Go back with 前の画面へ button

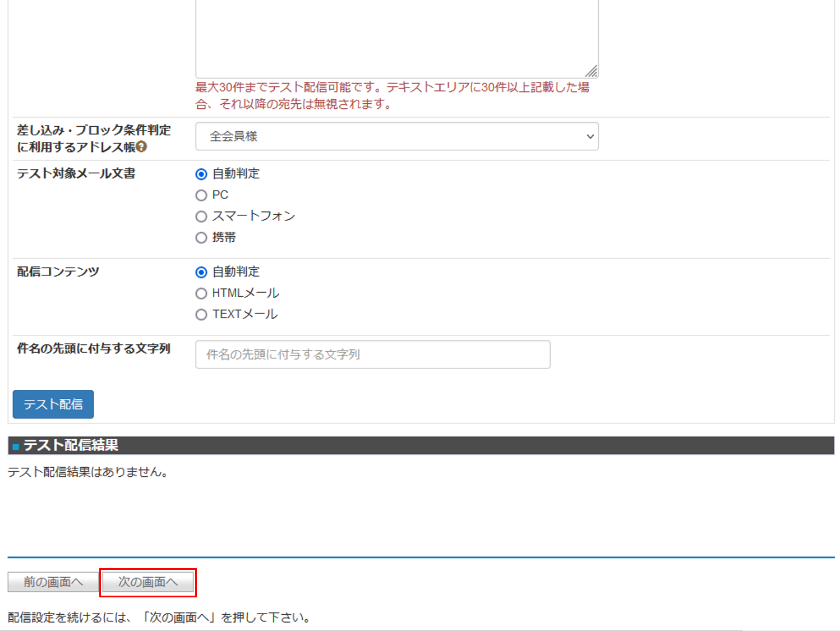coord(53,582)
